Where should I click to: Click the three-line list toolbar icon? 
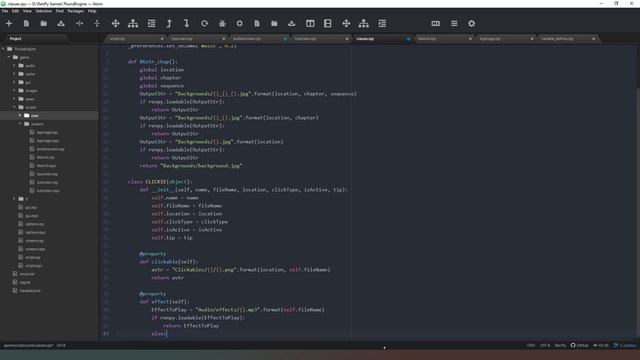coord(454,24)
